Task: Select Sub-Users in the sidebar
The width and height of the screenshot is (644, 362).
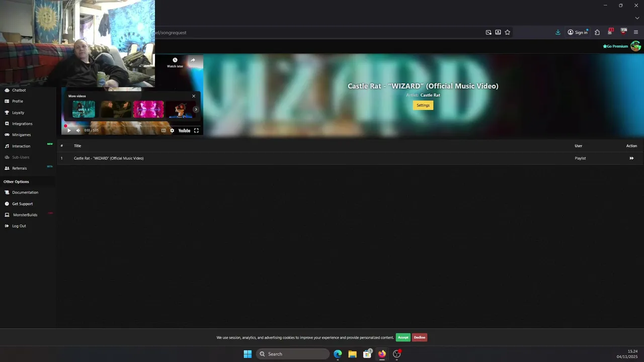Action: (x=20, y=157)
